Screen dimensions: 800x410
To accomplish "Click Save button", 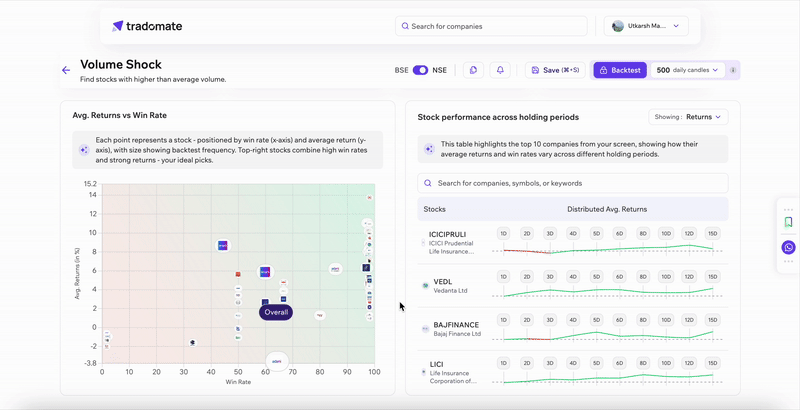I will point(555,70).
